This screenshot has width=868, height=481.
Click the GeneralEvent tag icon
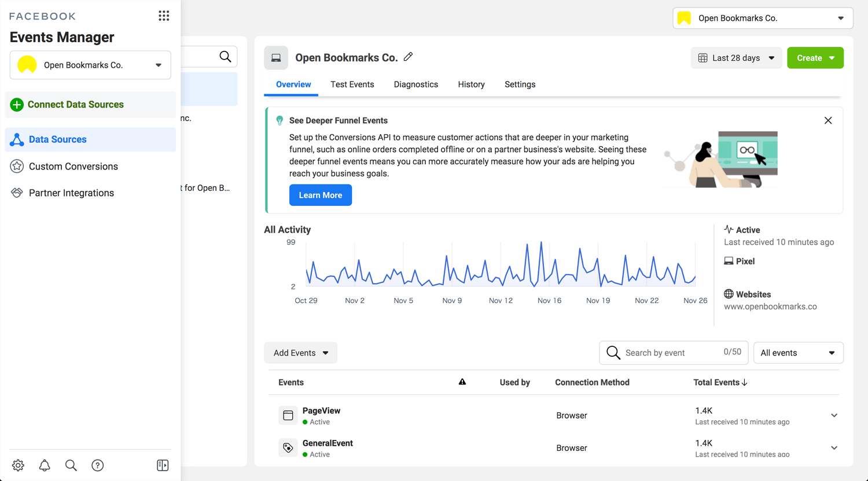point(288,447)
